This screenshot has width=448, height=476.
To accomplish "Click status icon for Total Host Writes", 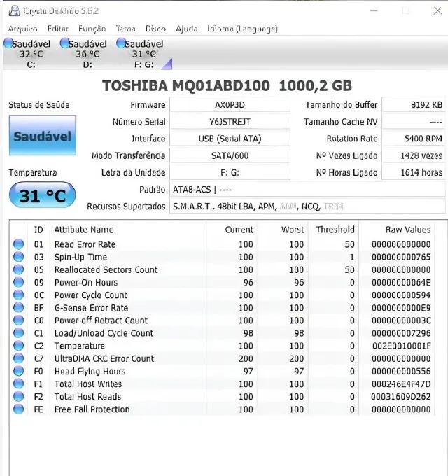I will click(x=18, y=384).
